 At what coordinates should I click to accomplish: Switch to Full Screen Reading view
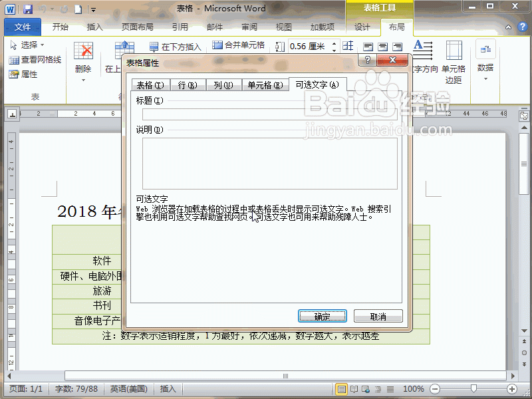(x=354, y=389)
